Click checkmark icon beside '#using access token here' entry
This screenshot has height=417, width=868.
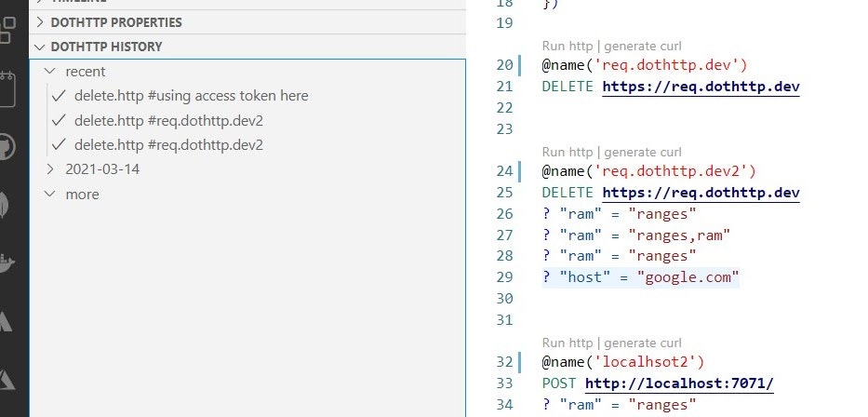58,96
